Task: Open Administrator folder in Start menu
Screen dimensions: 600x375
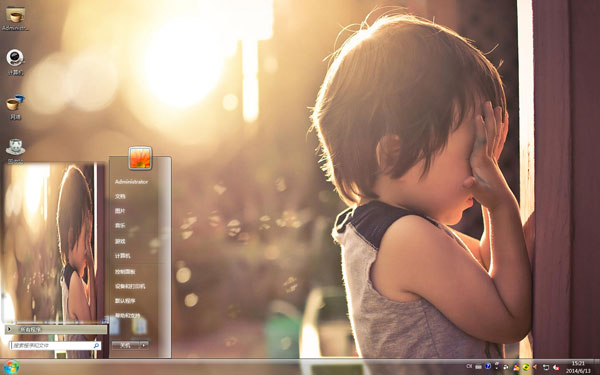Action: click(x=131, y=182)
